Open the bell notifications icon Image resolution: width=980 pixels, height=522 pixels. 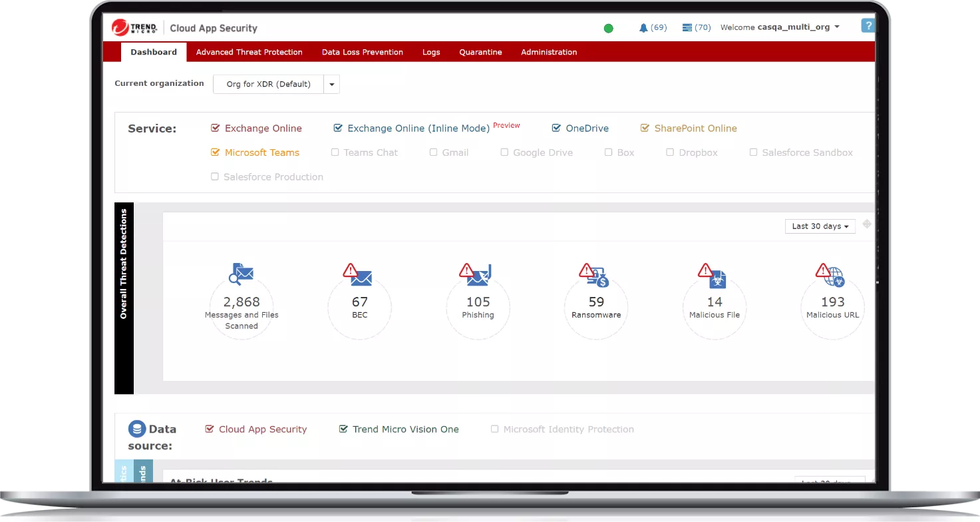[643, 28]
